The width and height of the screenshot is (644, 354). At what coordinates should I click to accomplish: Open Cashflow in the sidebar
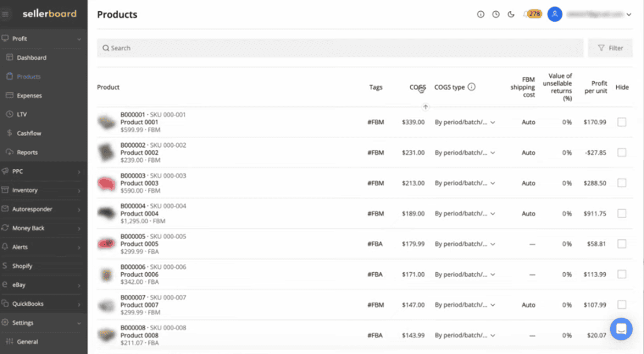click(x=29, y=133)
